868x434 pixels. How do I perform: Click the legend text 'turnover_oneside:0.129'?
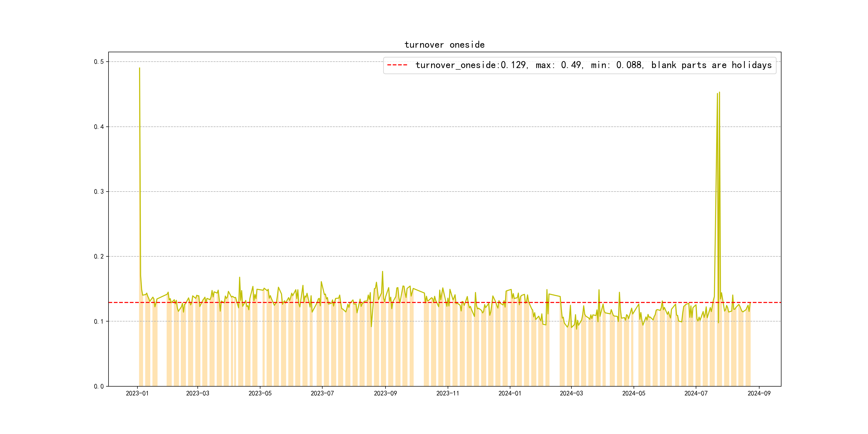[470, 65]
